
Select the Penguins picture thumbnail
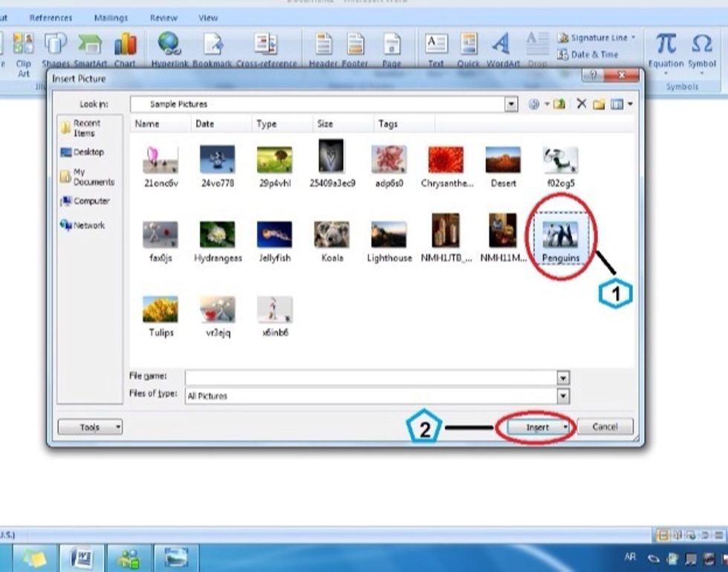(561, 236)
